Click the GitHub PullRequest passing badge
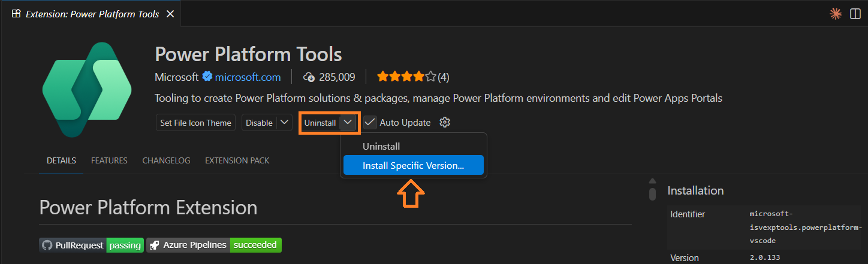The height and width of the screenshot is (264, 868). pyautogui.click(x=92, y=245)
